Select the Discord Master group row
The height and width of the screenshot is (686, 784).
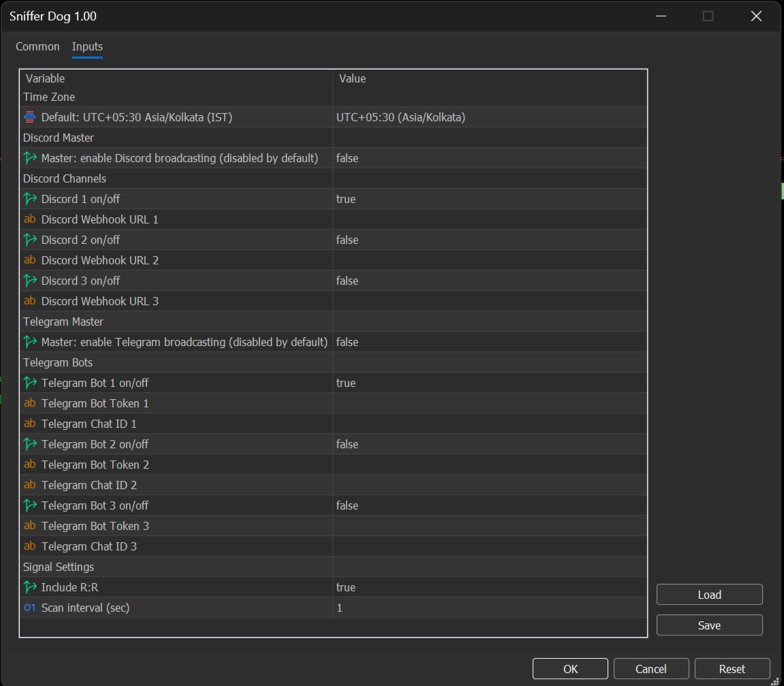pyautogui.click(x=334, y=138)
